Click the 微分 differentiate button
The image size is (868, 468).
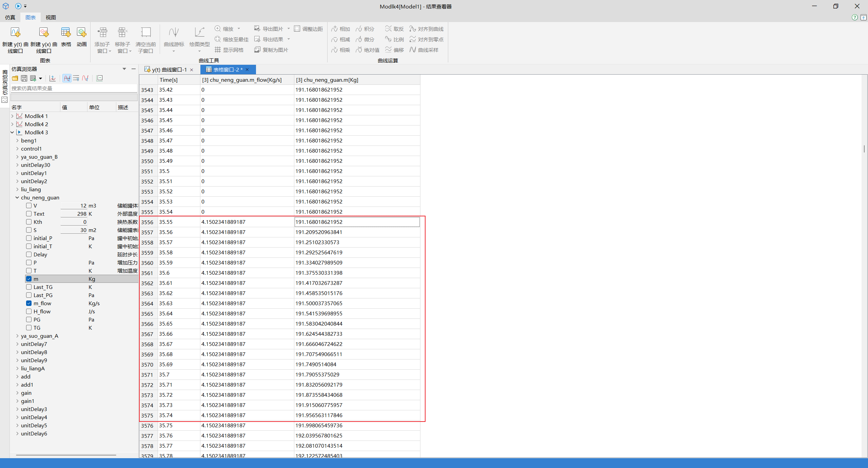click(365, 39)
